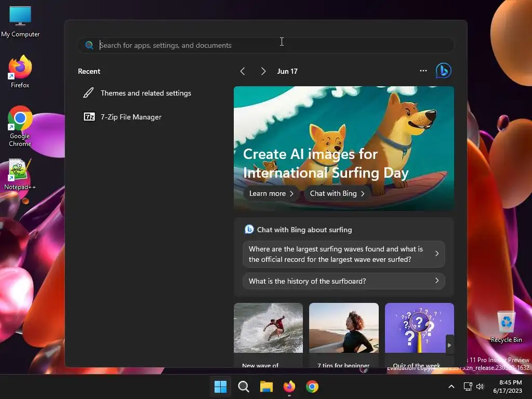
Task: Click the 7-Zip File Manager icon
Action: coord(89,117)
